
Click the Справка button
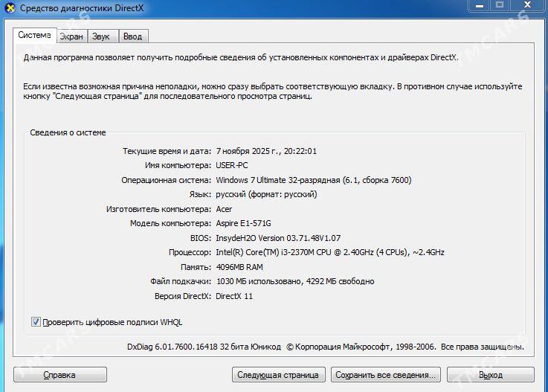(60, 374)
